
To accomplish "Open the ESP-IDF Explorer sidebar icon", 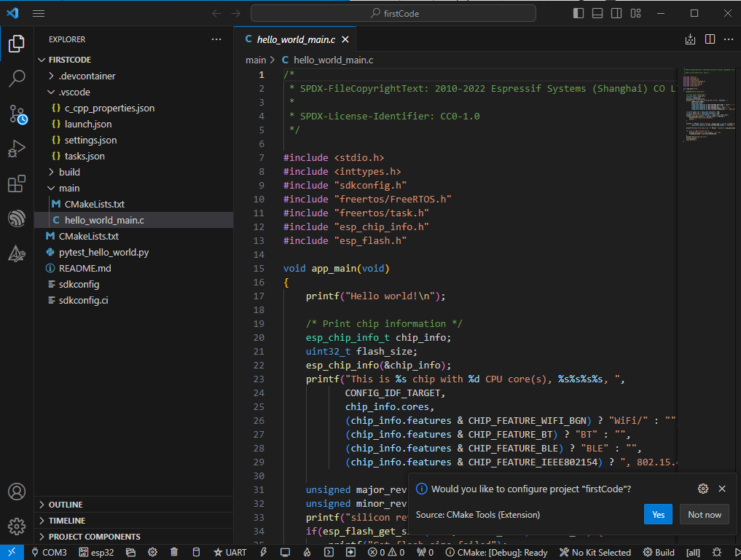I will (x=17, y=218).
